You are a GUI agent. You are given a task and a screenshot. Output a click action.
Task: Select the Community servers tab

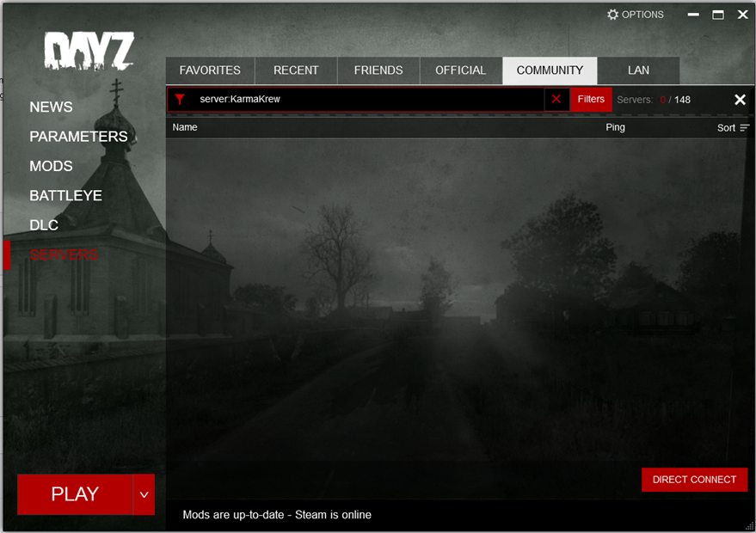[550, 70]
